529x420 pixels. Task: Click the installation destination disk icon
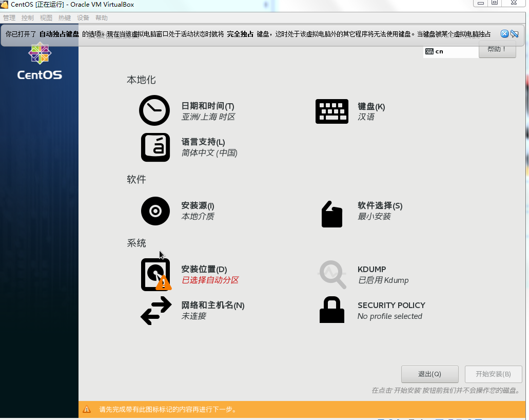(156, 275)
